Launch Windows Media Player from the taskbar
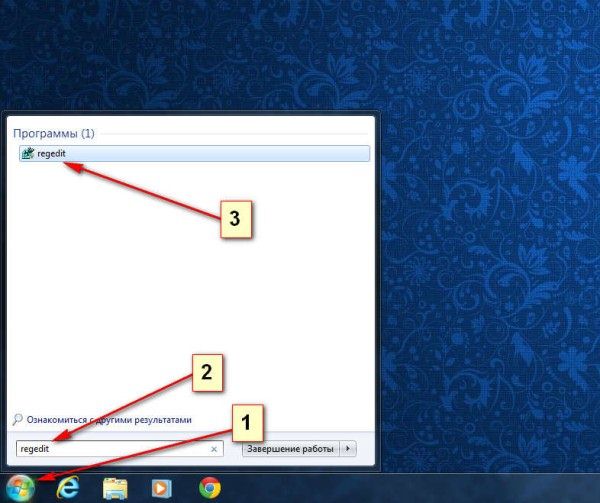This screenshot has width=600, height=503. click(161, 488)
